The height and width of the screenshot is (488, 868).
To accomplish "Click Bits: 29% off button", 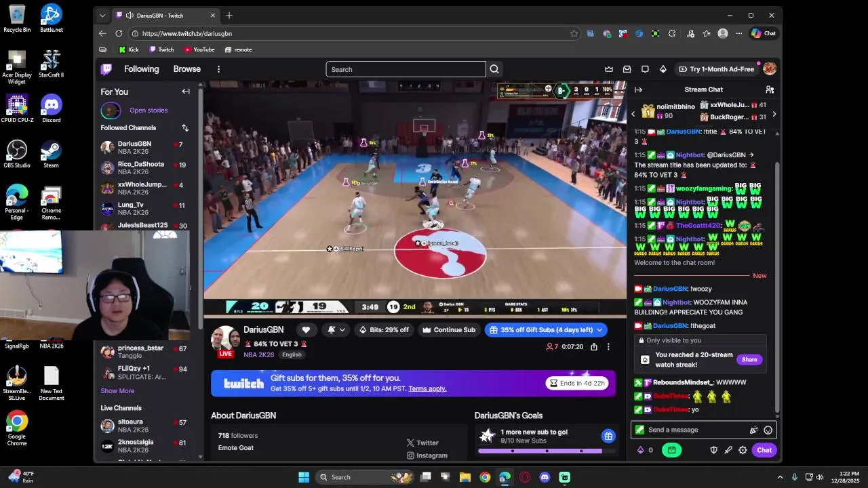I will click(x=384, y=330).
